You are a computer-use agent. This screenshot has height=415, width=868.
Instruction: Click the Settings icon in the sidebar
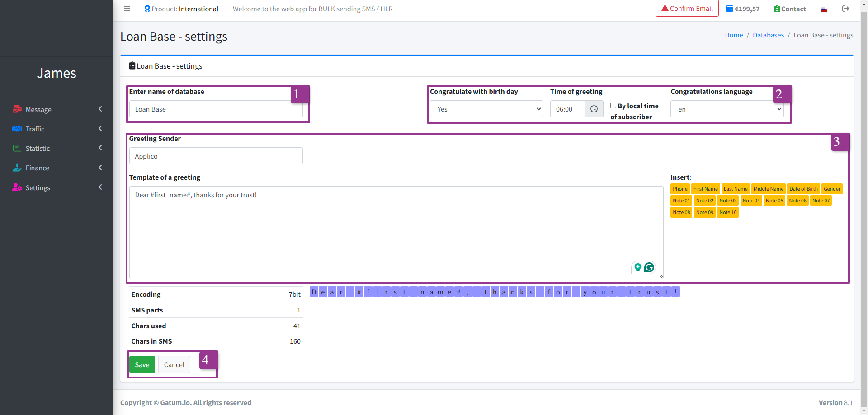click(17, 187)
